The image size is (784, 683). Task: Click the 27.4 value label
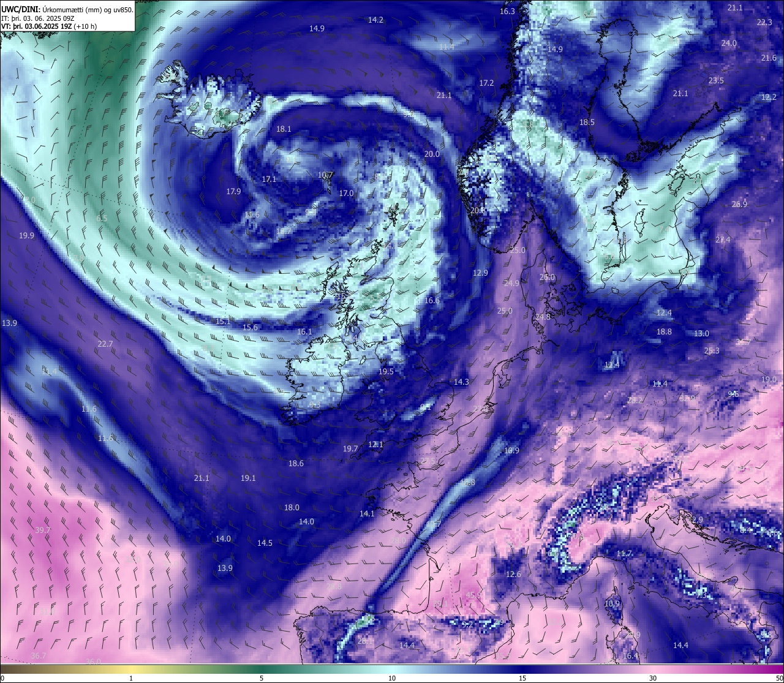point(723,240)
